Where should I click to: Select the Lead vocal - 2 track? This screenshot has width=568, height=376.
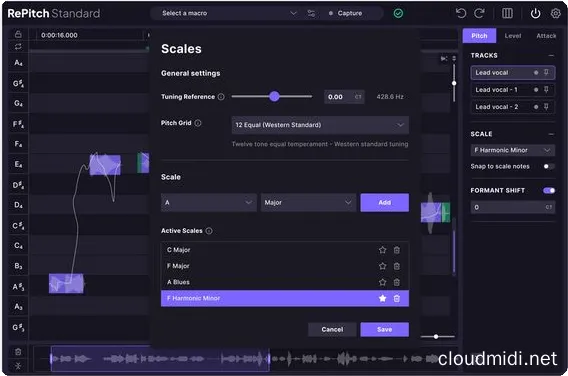[513, 107]
